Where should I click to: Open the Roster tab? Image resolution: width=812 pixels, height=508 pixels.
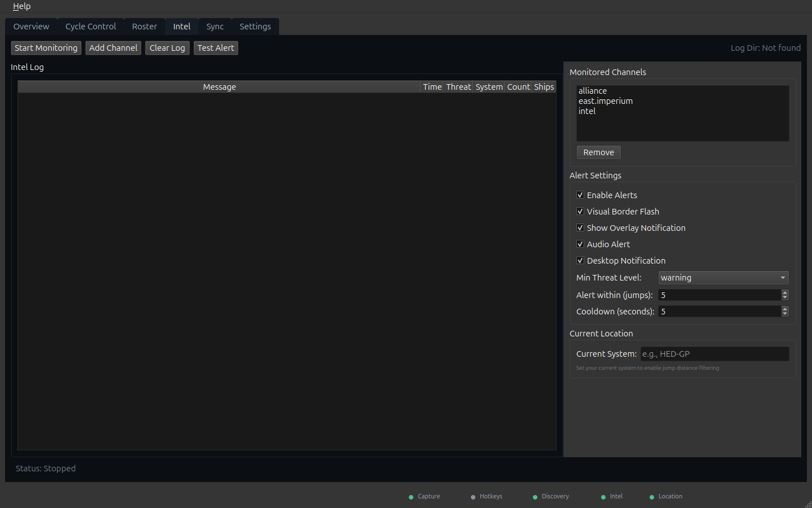(144, 27)
